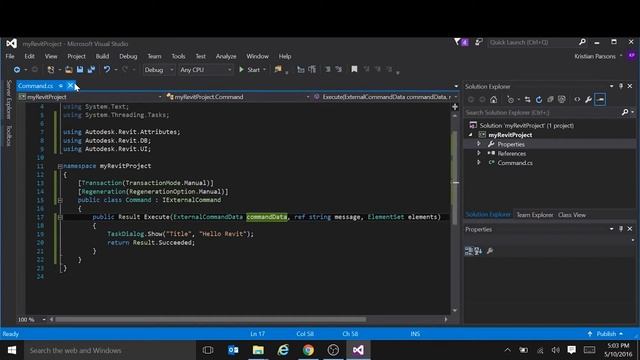Viewport: 640px width, 360px height.
Task: Open the Execute member navigation dropdown
Action: (385, 97)
